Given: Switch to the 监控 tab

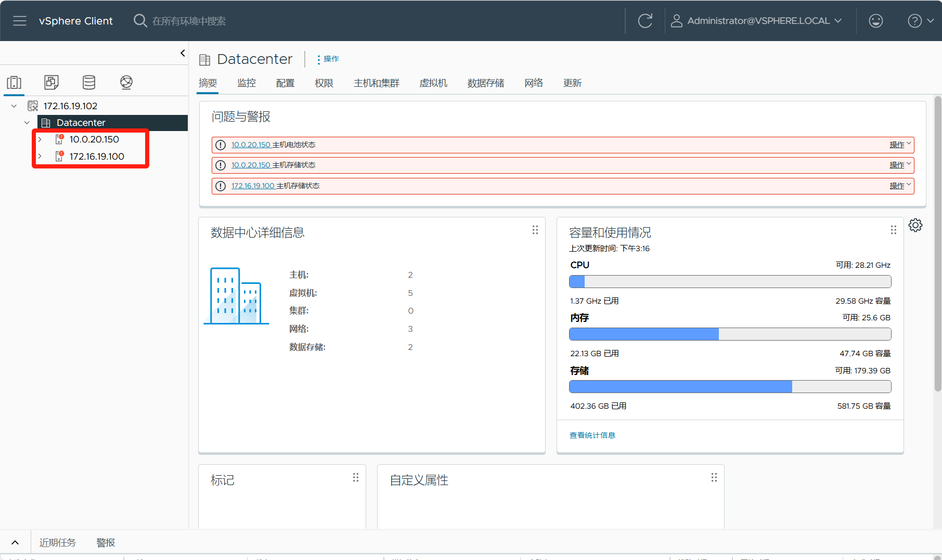Looking at the screenshot, I should [247, 83].
